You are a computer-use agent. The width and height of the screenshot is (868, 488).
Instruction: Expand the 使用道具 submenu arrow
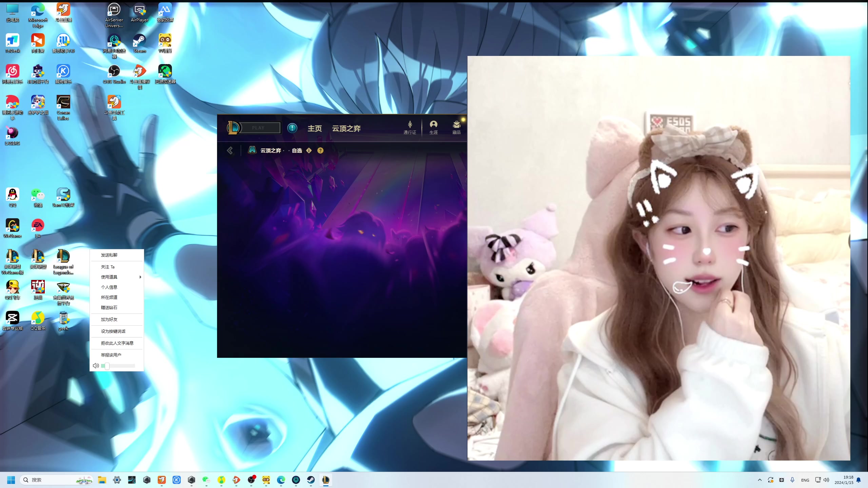pos(140,277)
